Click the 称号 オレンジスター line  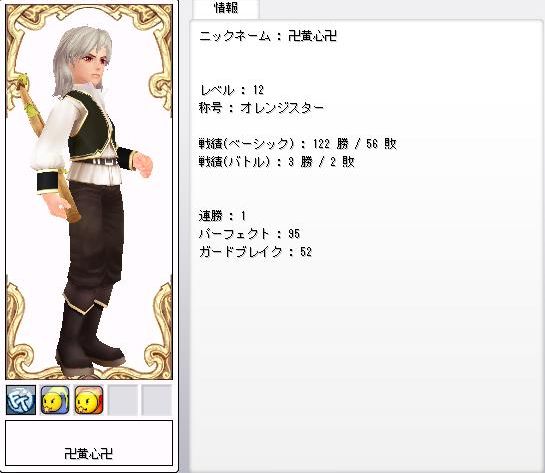pos(261,108)
